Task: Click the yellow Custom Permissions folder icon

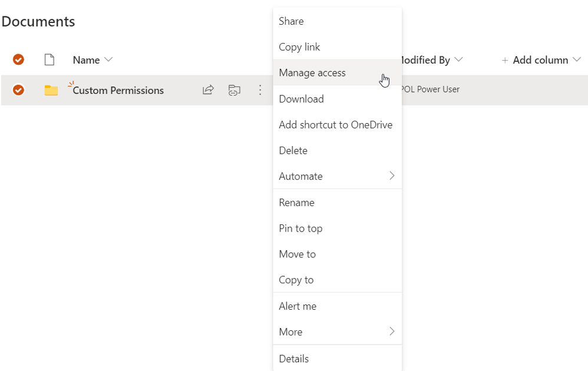Action: click(51, 90)
